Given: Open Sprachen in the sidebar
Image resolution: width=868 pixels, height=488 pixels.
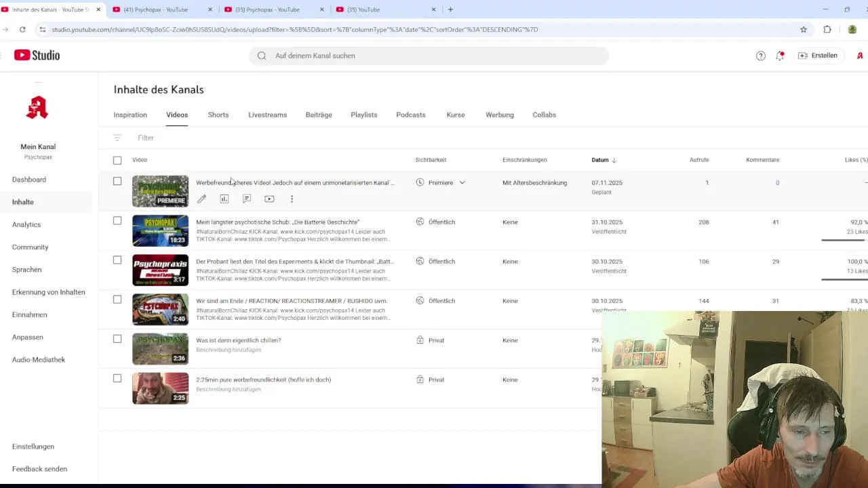Looking at the screenshot, I should pyautogui.click(x=26, y=270).
